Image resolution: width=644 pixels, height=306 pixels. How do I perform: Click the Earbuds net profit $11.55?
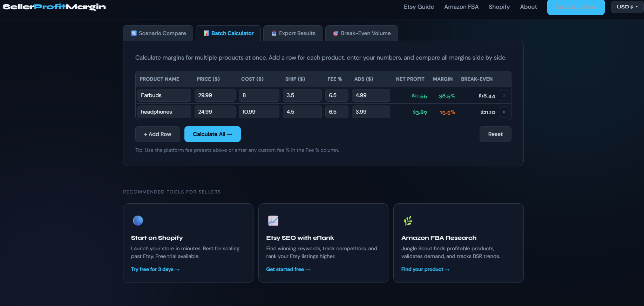419,96
